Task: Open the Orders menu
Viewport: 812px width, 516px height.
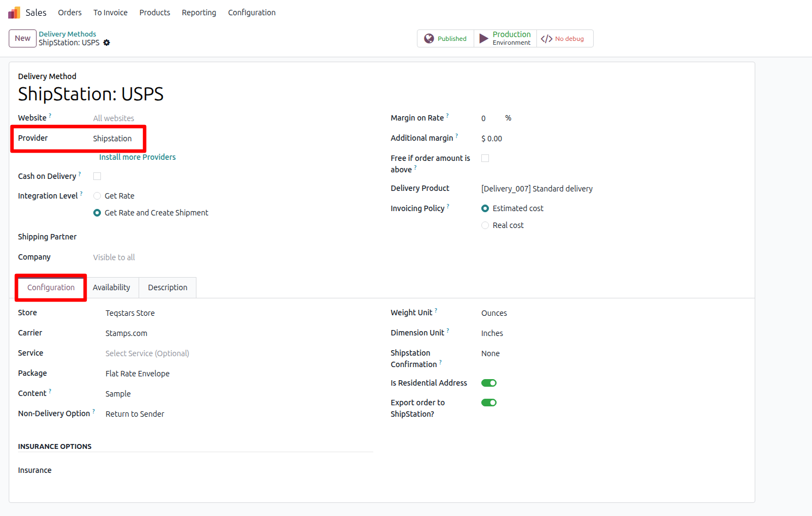Action: (70, 13)
